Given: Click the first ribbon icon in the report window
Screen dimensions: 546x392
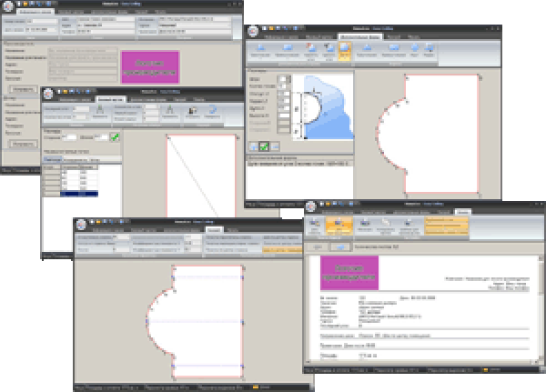Looking at the screenshot, I should pyautogui.click(x=315, y=225).
